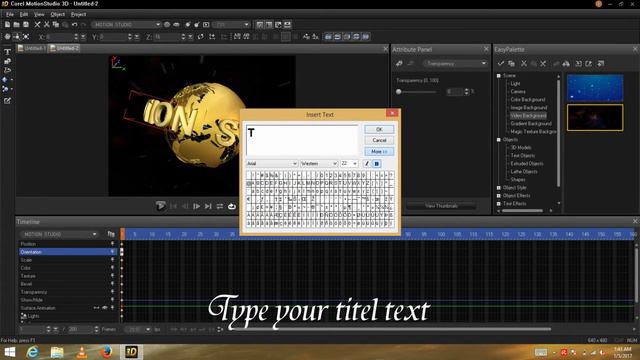Image resolution: width=640 pixels, height=360 pixels.
Task: Open File Explorer from the taskbar
Action: click(x=57, y=352)
